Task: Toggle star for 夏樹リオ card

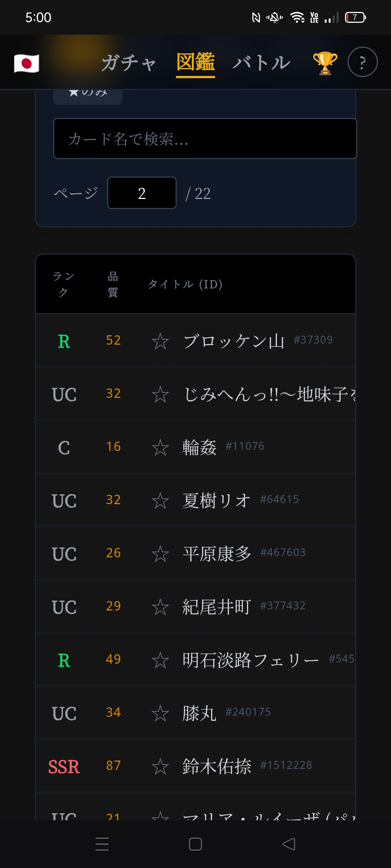Action: 160,501
